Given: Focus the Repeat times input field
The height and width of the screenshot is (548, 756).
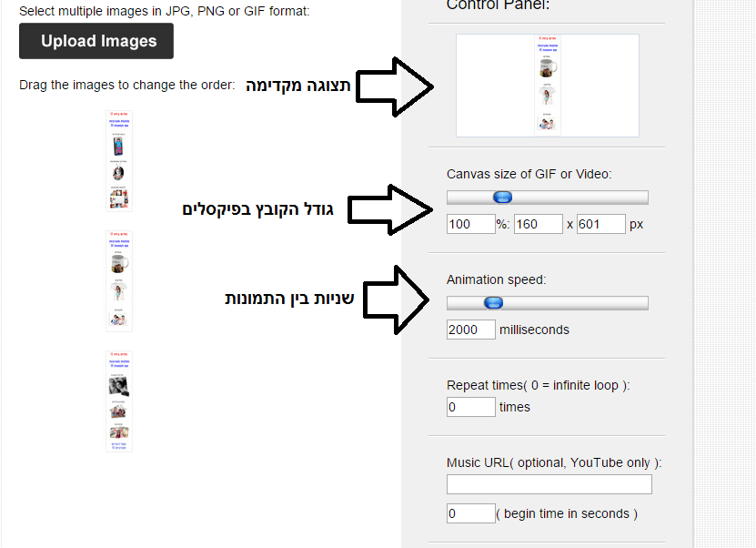Looking at the screenshot, I should click(470, 407).
